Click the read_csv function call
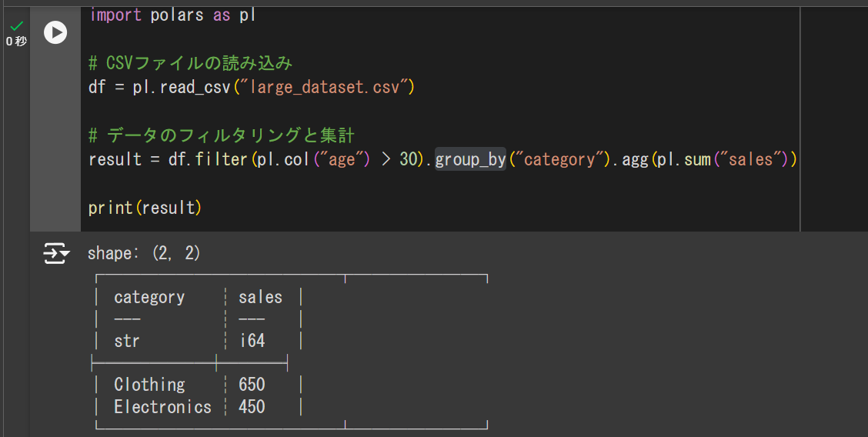Viewport: 868px width, 437px height. tap(195, 87)
